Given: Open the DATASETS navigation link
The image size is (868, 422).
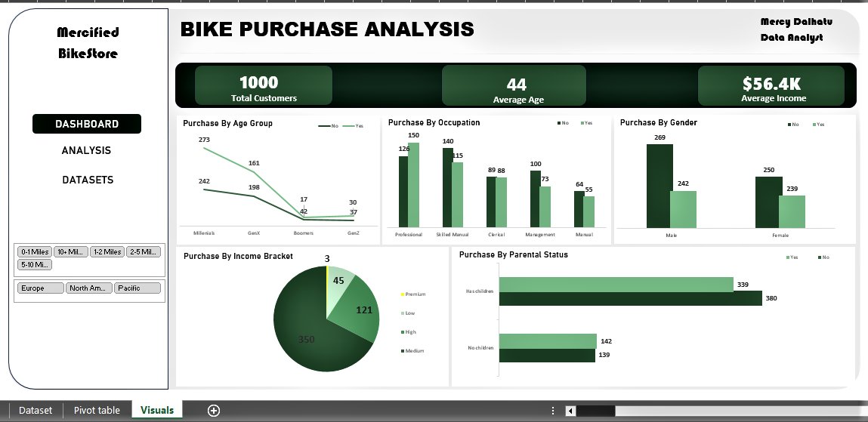Looking at the screenshot, I should (x=88, y=180).
